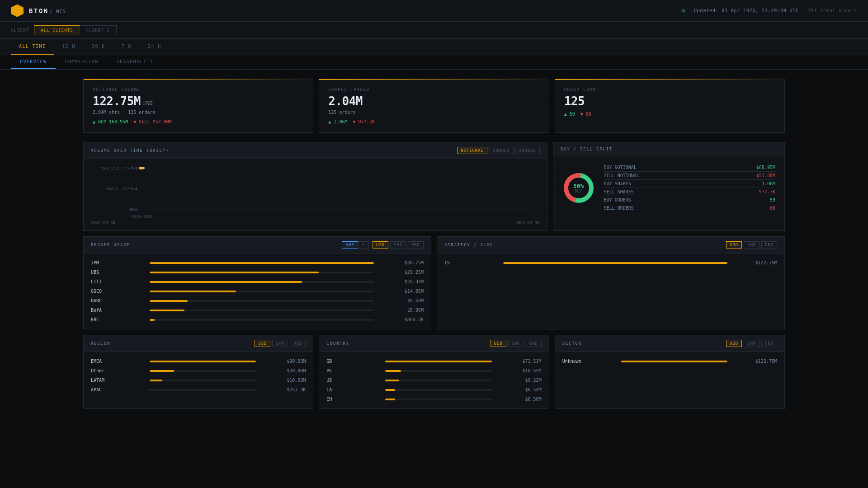
Task: Select SHR in Sector panel
Action: (x=751, y=343)
